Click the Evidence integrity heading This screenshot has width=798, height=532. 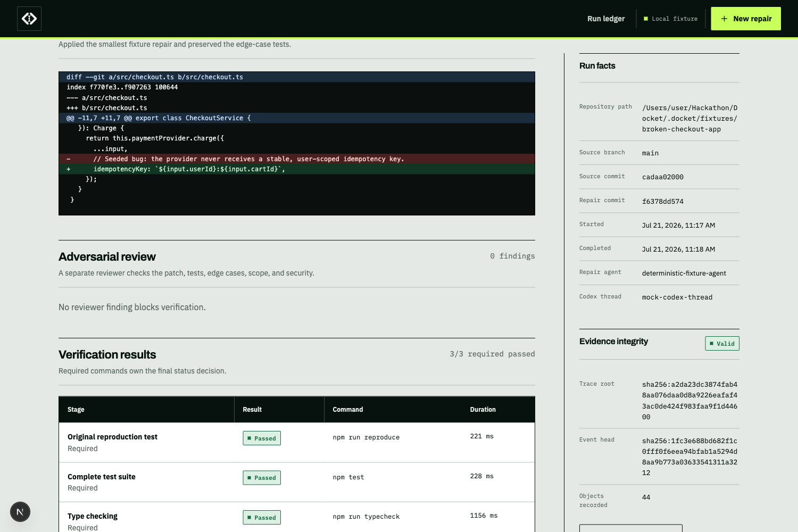point(613,342)
